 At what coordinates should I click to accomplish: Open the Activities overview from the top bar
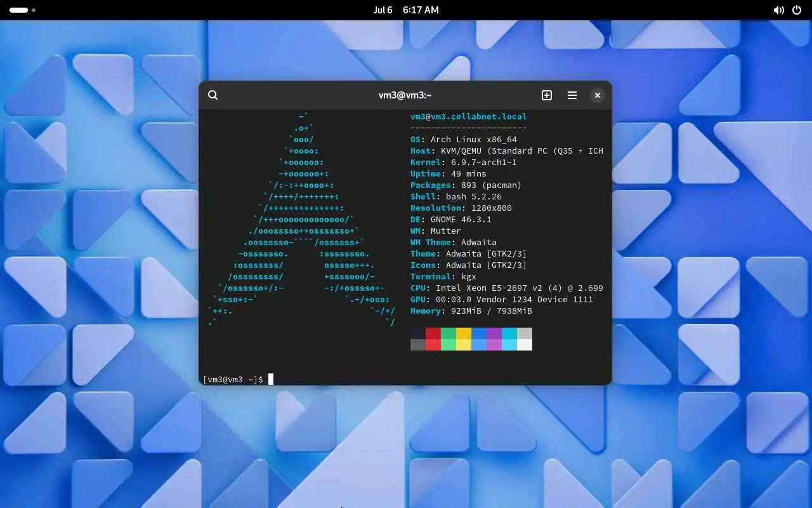[x=22, y=10]
